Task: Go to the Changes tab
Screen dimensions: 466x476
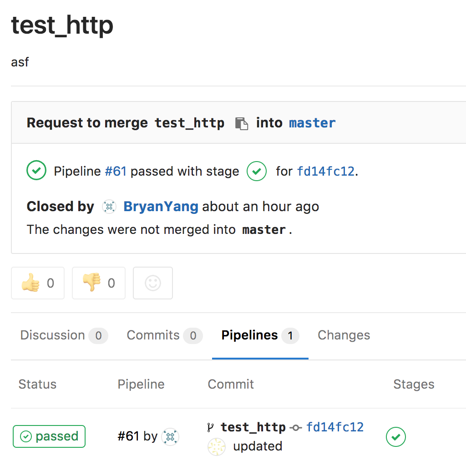Action: [344, 336]
